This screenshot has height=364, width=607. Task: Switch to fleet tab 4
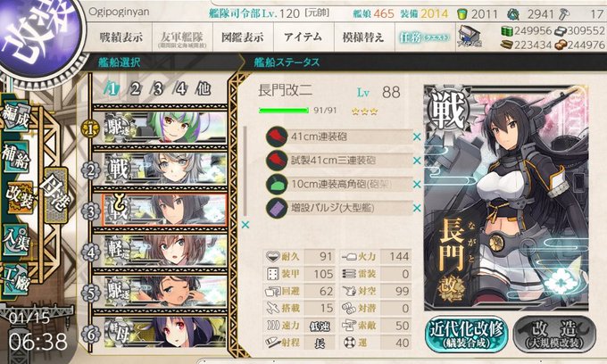click(180, 89)
